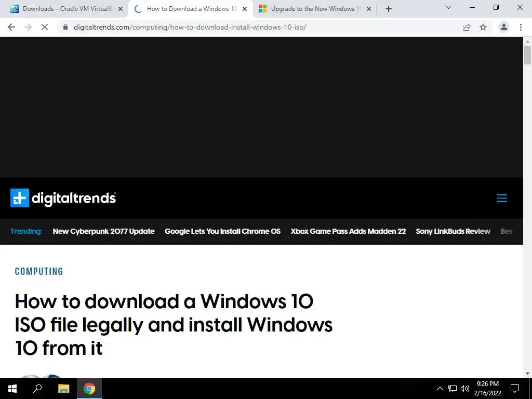Open the Digital Trends hamburger menu
Image resolution: width=532 pixels, height=399 pixels.
tap(502, 198)
